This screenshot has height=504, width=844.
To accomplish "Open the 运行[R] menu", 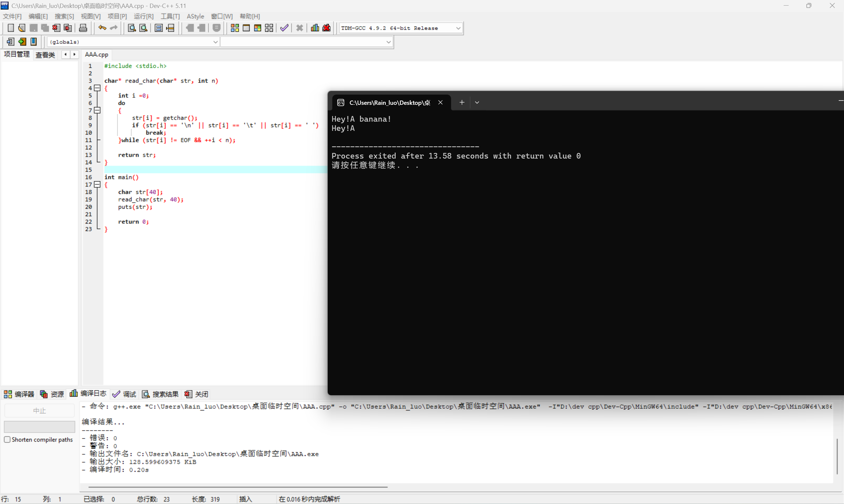I will [x=143, y=16].
